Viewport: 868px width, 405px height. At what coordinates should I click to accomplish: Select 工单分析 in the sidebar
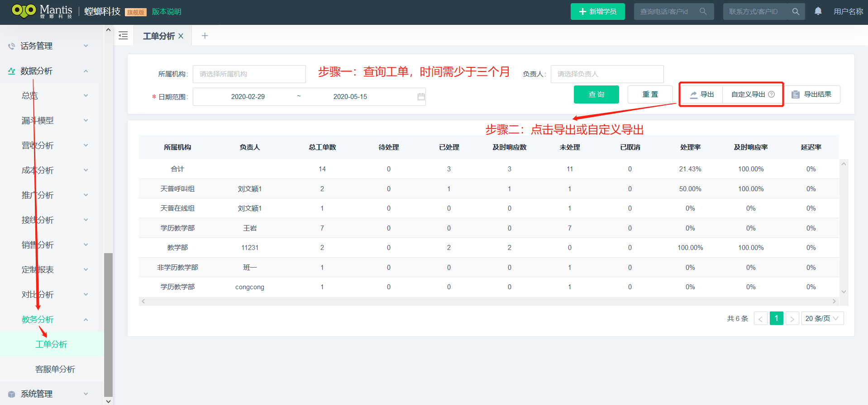tap(52, 344)
